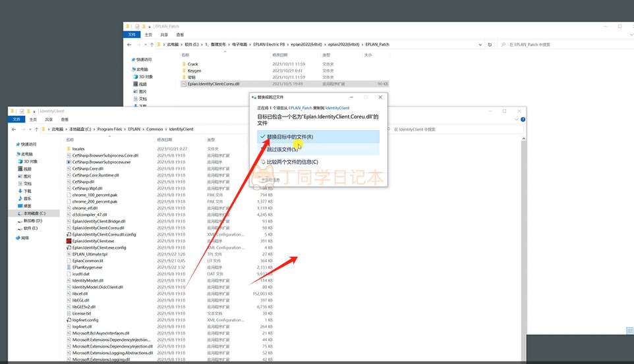634x364 pixels.
Task: Select 快速访问 in IdentityClient window sidebar
Action: point(30,144)
